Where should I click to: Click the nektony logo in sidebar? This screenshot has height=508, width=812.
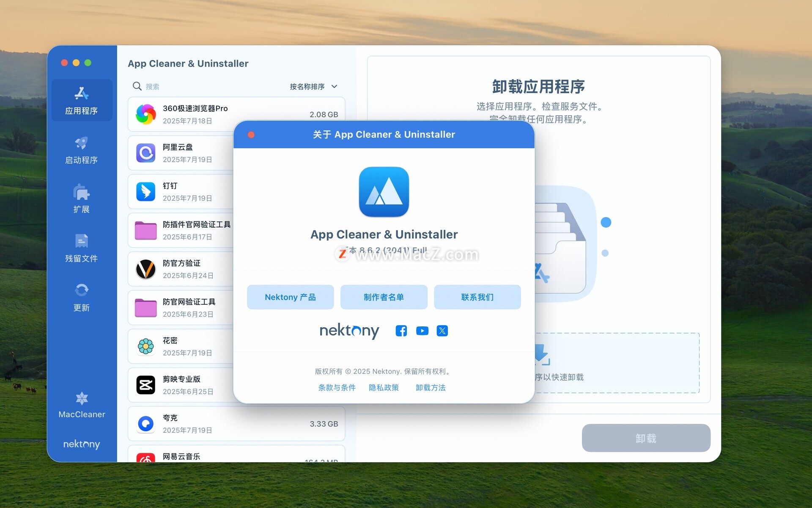[x=82, y=444]
